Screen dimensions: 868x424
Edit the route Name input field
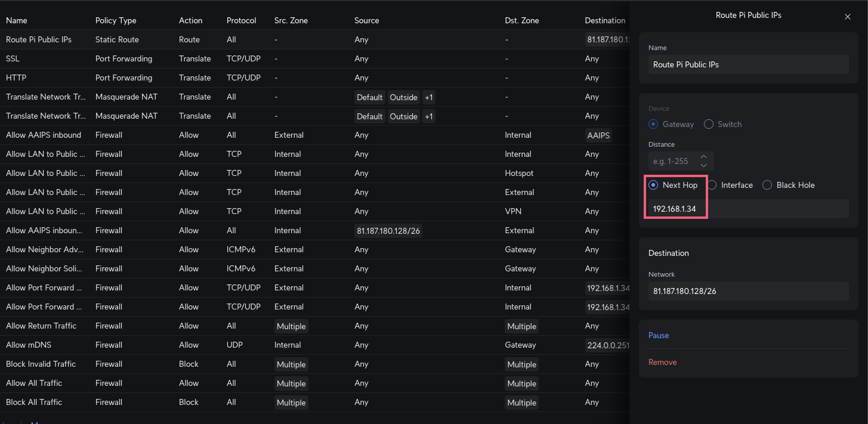[x=748, y=64]
